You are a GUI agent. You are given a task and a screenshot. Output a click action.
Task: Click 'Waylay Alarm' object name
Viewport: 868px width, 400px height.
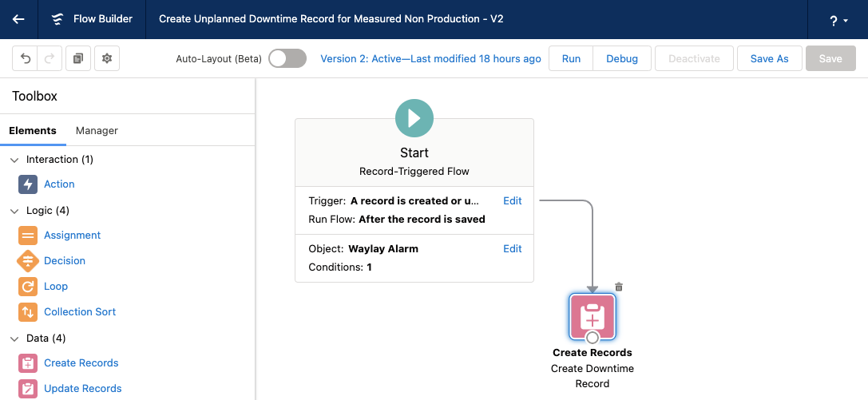(x=383, y=249)
